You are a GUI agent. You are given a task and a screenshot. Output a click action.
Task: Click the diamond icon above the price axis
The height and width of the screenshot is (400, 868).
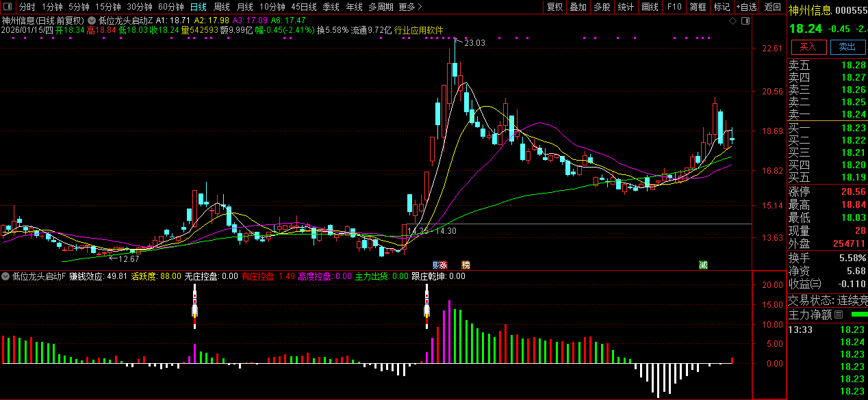coord(733,21)
